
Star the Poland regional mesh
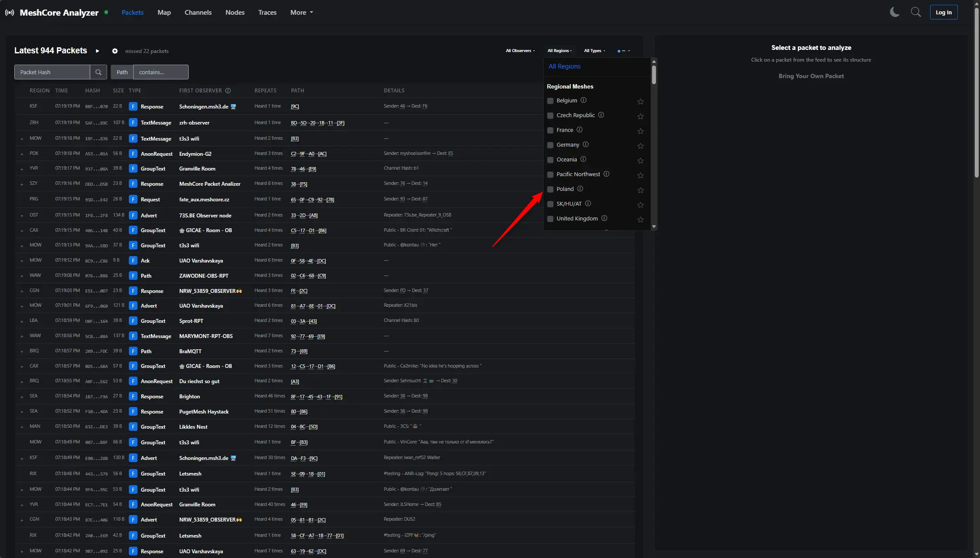[x=640, y=190]
